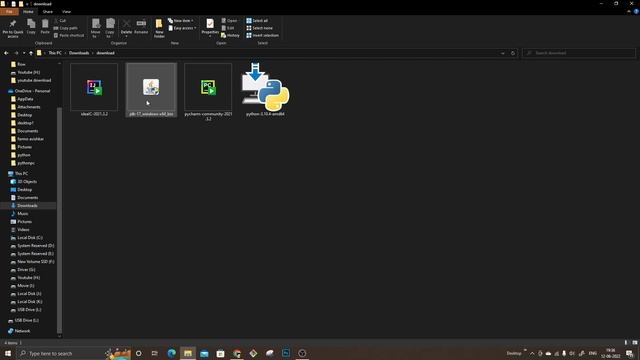Click Select all in ribbon
640x360 pixels.
[x=257, y=20]
